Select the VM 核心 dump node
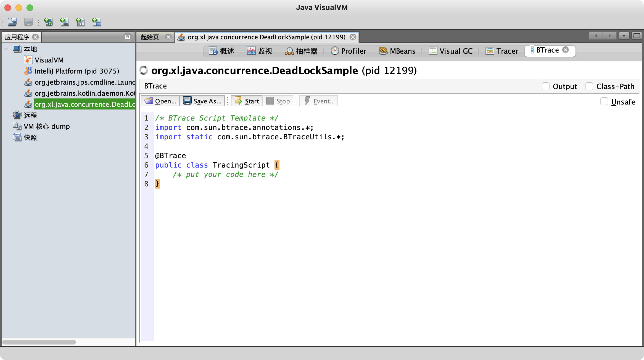 47,126
